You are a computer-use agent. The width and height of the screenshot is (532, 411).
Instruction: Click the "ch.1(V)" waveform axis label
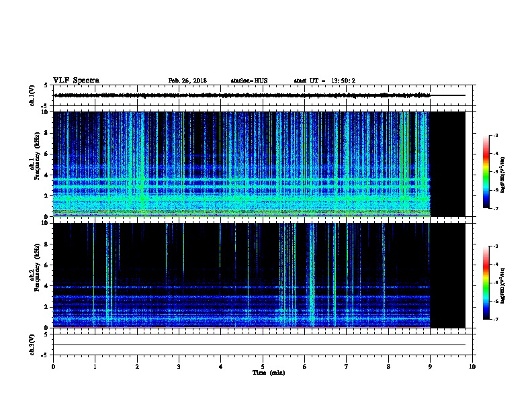point(32,95)
